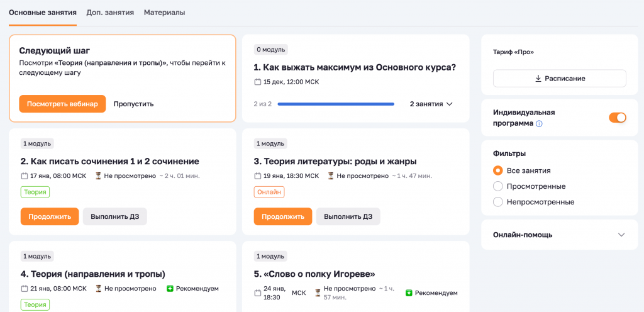Click the Теория tag in lesson 2 card
Screen dimensions: 644x312
point(35,192)
